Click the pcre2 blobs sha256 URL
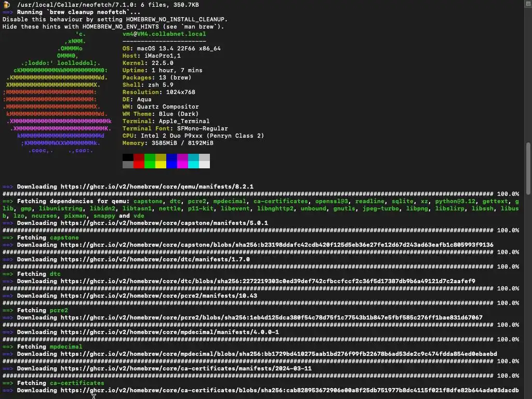This screenshot has width=532, height=399. pos(271,317)
